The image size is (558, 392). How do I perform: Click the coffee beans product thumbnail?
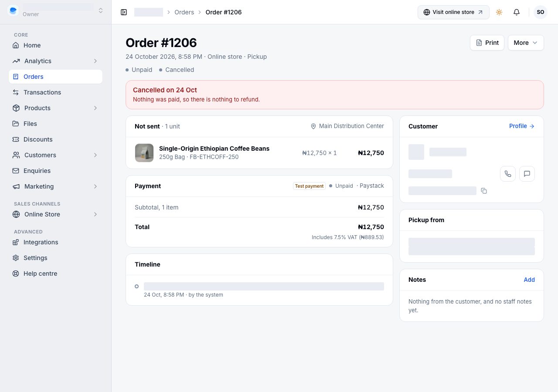coord(144,153)
